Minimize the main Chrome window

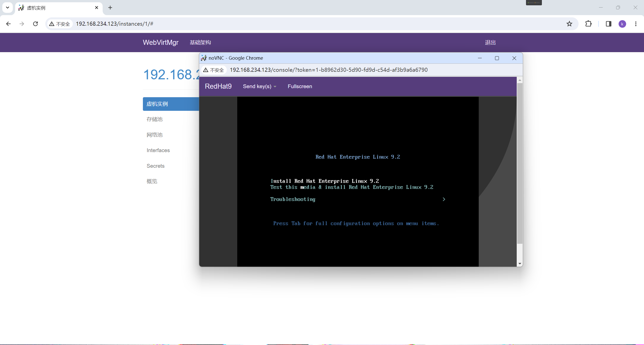[601, 8]
